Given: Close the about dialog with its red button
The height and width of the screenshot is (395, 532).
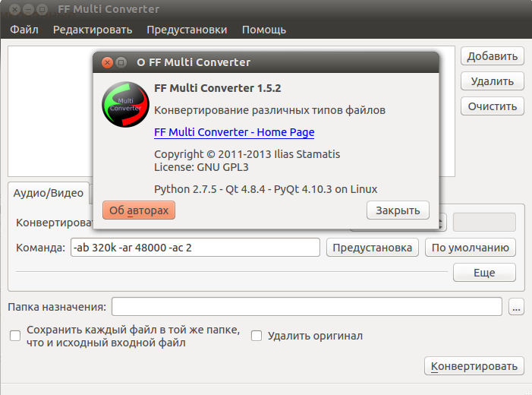Looking at the screenshot, I should pos(108,62).
